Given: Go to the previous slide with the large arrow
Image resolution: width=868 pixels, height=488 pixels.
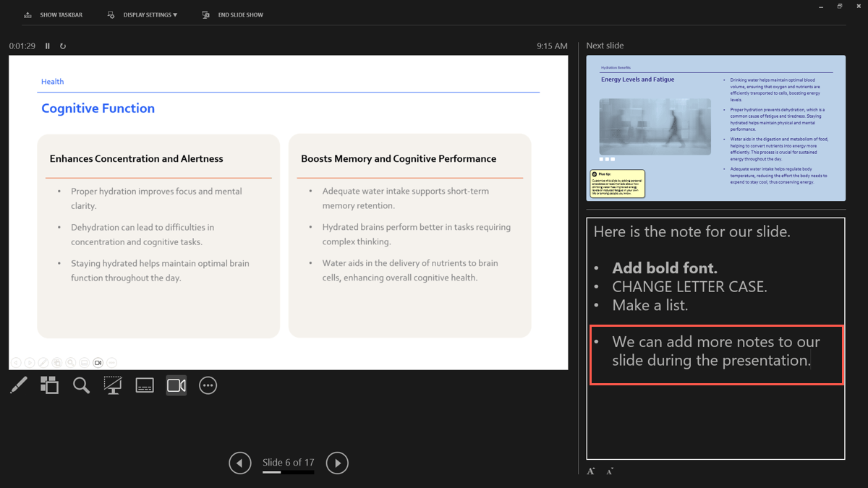Looking at the screenshot, I should click(240, 463).
